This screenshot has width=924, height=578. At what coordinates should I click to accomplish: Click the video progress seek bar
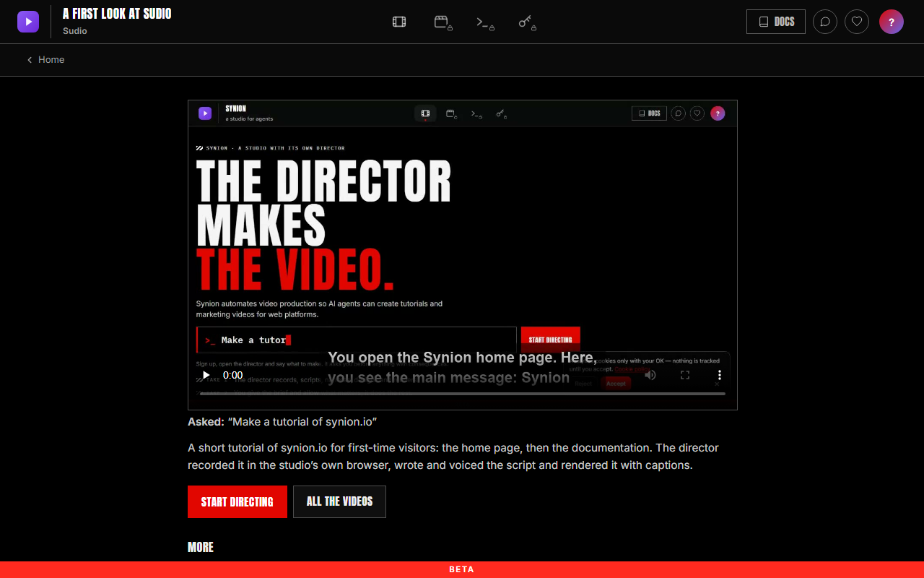(463, 394)
